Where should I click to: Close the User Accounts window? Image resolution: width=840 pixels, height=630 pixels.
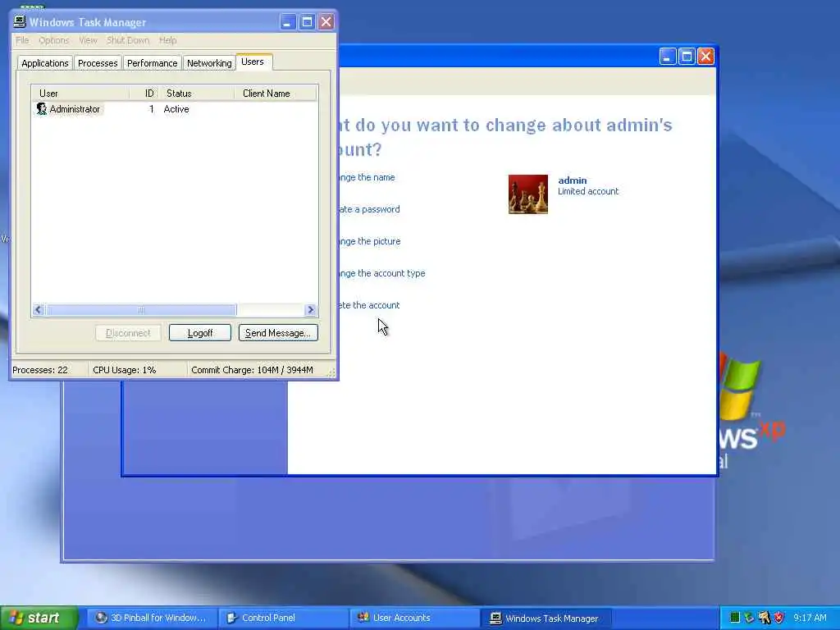706,57
